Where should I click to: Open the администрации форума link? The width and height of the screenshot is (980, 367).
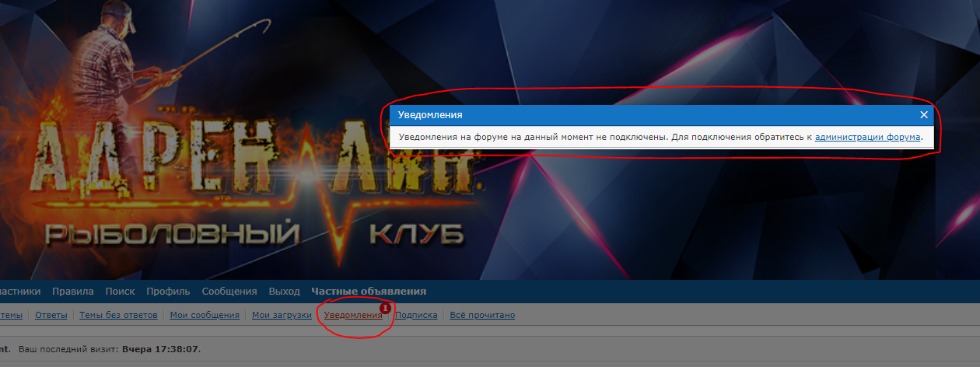tap(868, 137)
